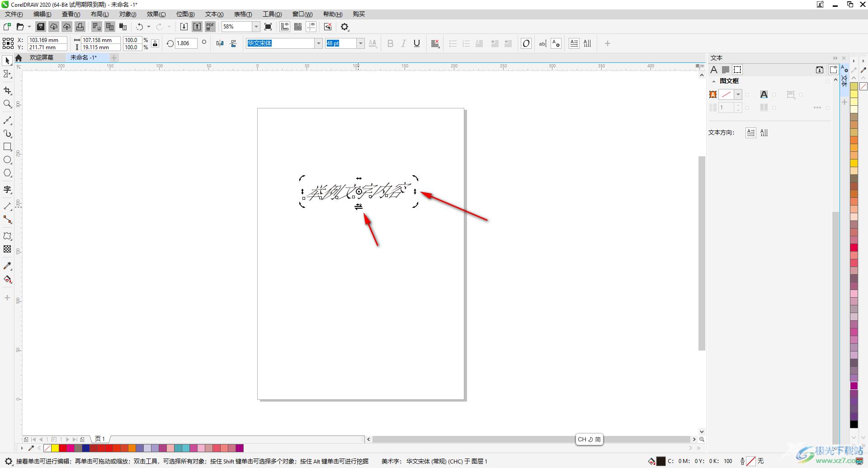
Task: Open the font name dropdown list
Action: [x=318, y=43]
